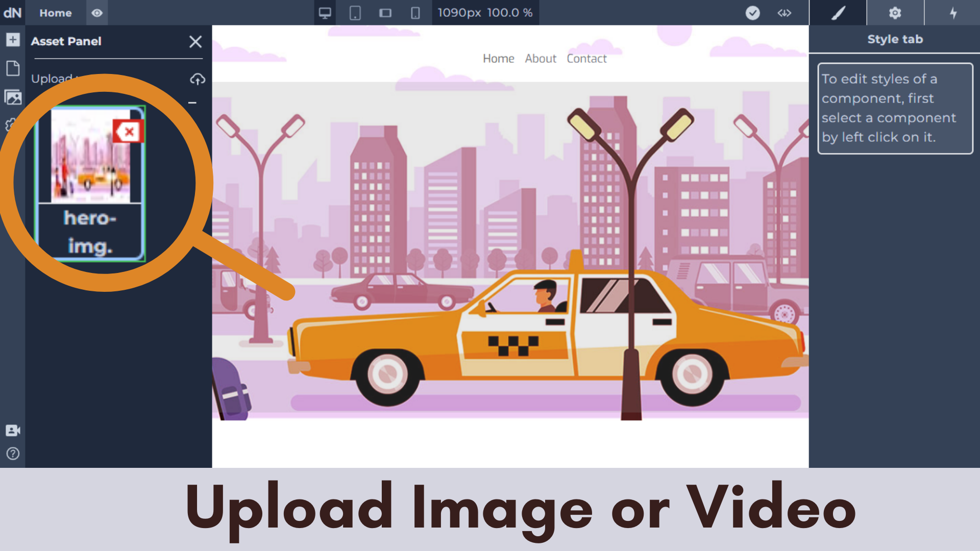Click the add element plus icon

[13, 40]
